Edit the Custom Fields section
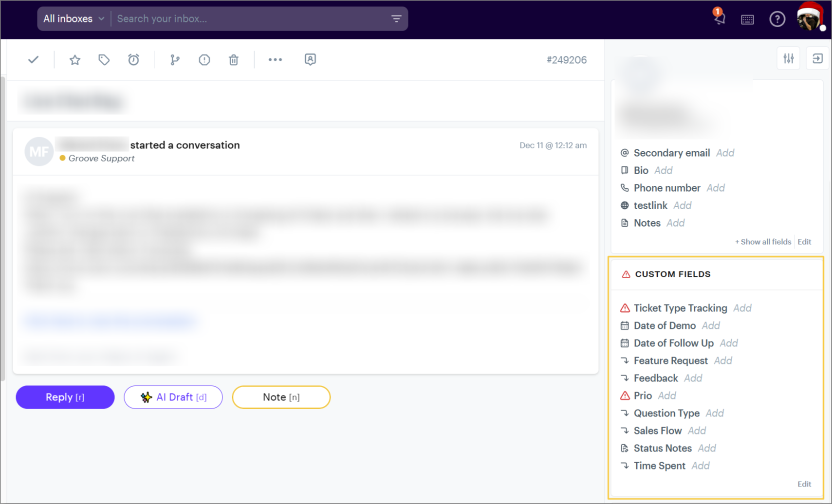The image size is (832, 504). 804,484
